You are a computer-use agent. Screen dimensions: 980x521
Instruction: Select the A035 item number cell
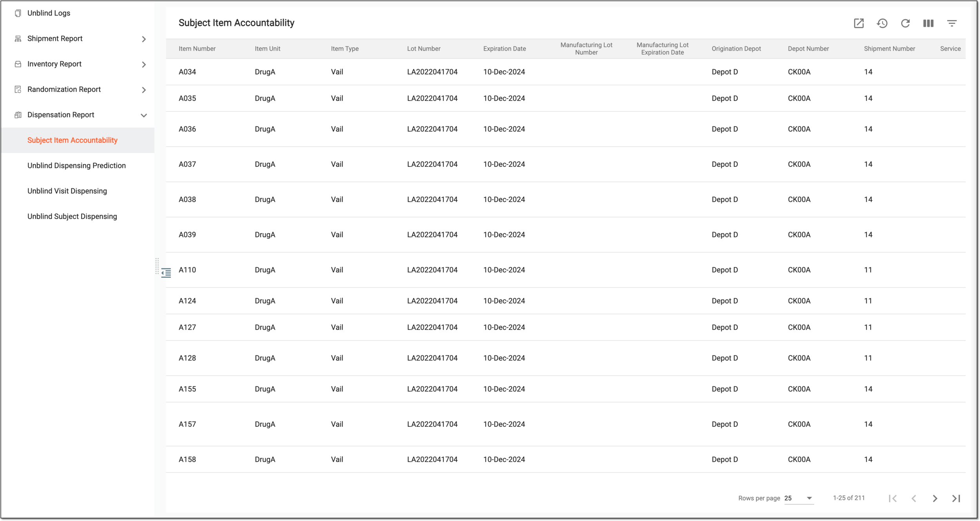coord(187,98)
